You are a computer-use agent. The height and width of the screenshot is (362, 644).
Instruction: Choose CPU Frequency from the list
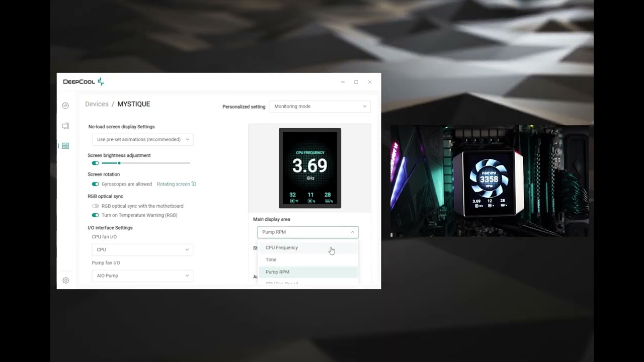pos(308,248)
